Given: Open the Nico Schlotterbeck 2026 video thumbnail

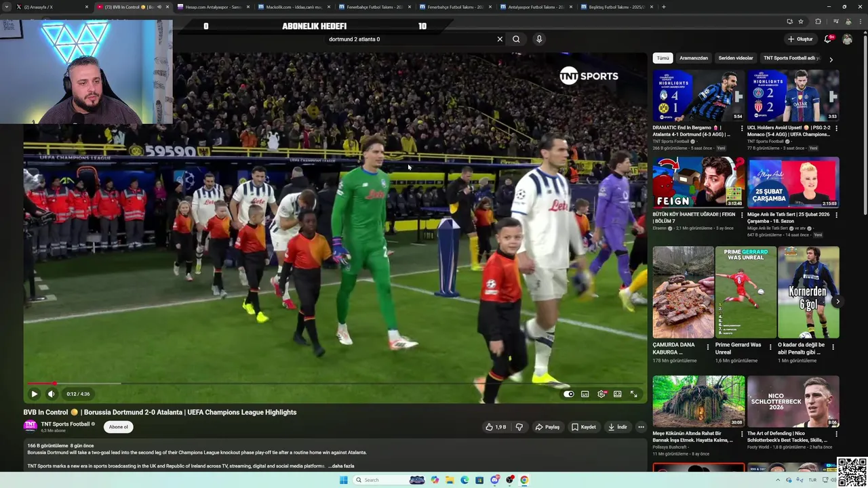Looking at the screenshot, I should click(793, 402).
